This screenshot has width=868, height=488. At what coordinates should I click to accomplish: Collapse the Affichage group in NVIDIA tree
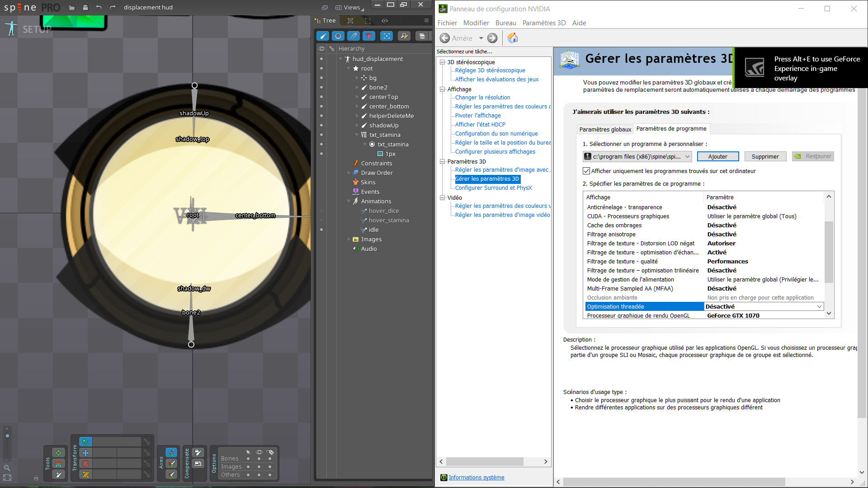[x=443, y=89]
